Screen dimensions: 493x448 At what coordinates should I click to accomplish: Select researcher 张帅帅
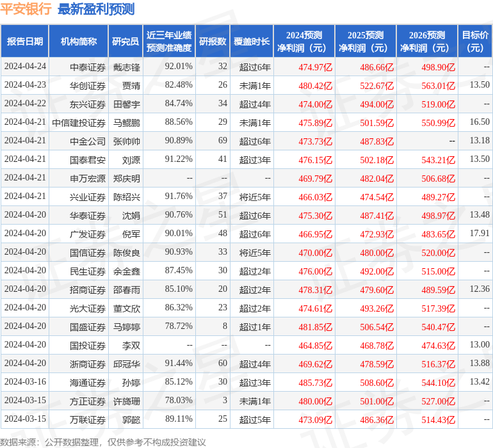coord(127,141)
